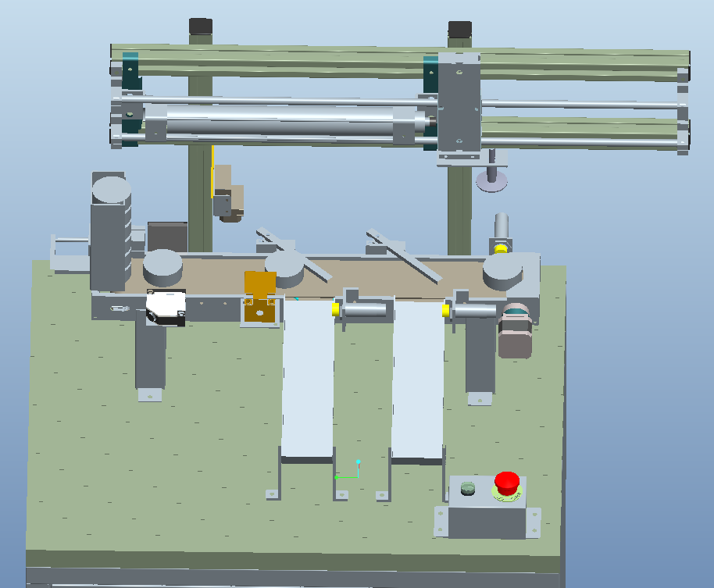714x588 pixels.
Task: Select the white photoelectric sensor beside conveyor
Action: tap(166, 307)
